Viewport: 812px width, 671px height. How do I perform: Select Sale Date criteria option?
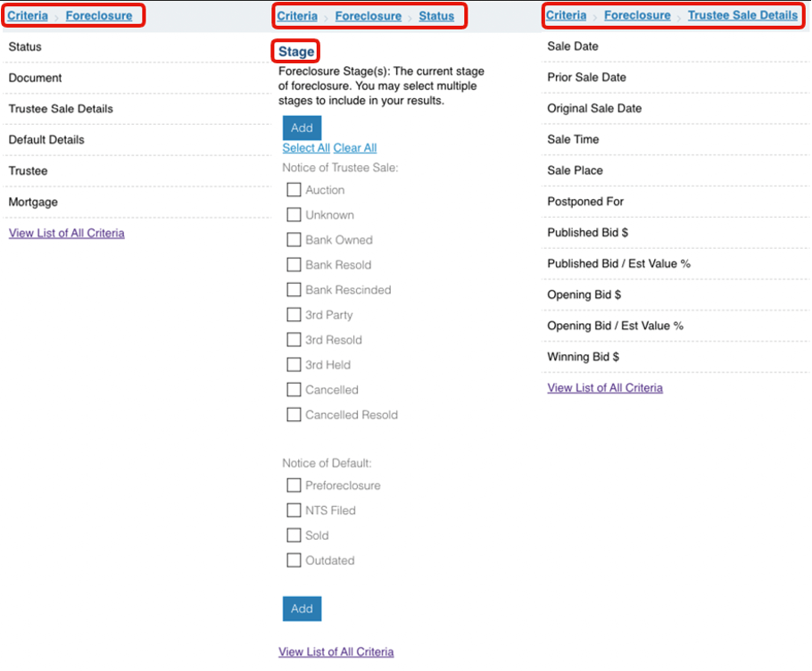click(x=573, y=46)
